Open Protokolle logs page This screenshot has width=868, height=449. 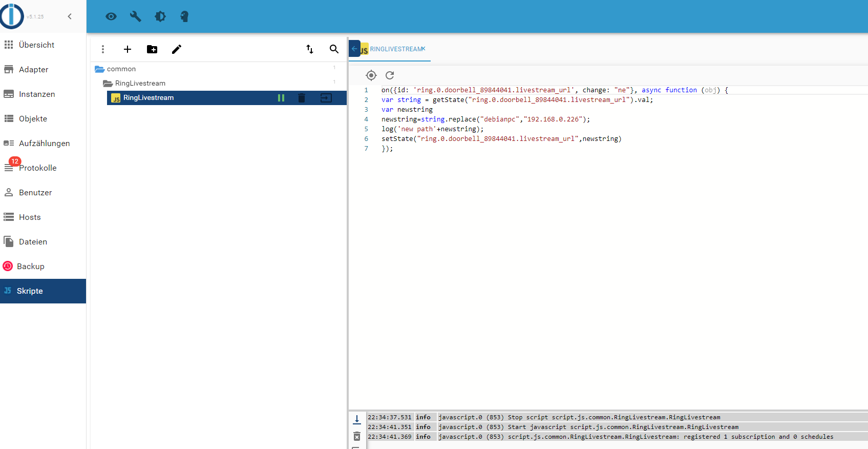43,168
